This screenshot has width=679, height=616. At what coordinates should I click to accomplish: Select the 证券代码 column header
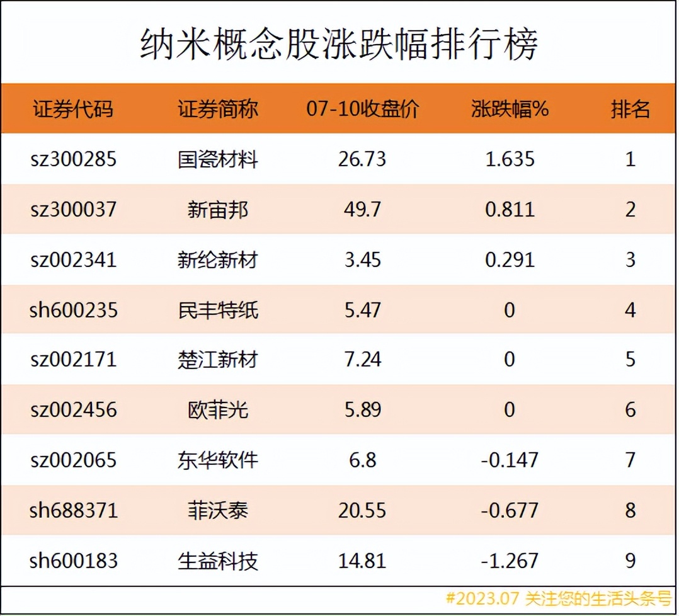click(x=72, y=108)
